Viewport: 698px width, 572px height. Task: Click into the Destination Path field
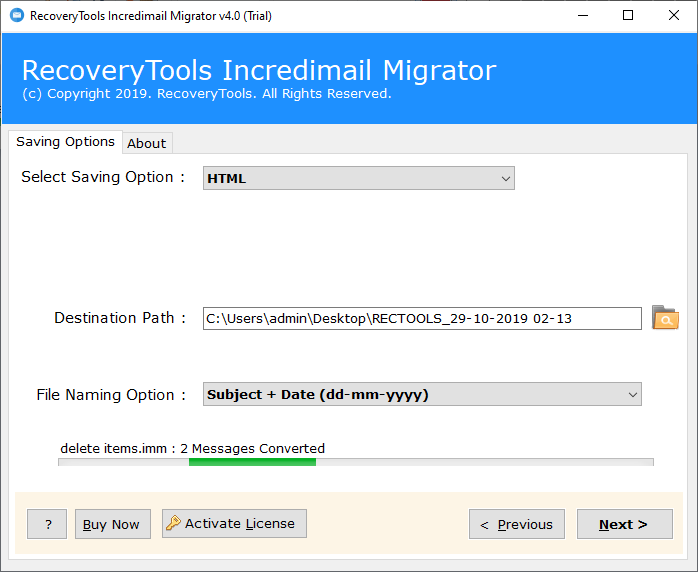[x=422, y=318]
